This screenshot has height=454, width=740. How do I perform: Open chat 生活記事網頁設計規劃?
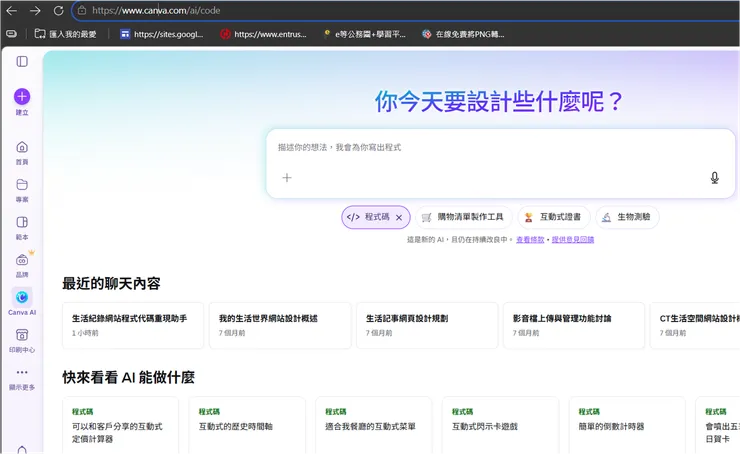coord(427,326)
